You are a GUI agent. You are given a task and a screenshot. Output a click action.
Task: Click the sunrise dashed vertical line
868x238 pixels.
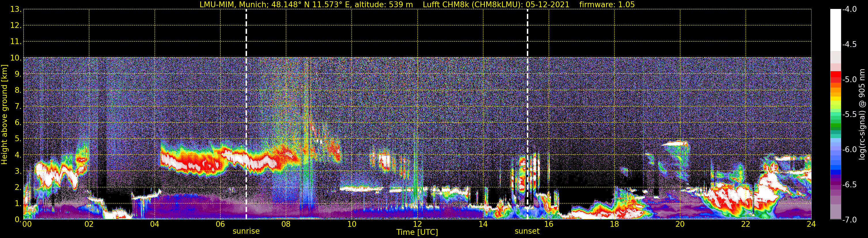click(246, 114)
